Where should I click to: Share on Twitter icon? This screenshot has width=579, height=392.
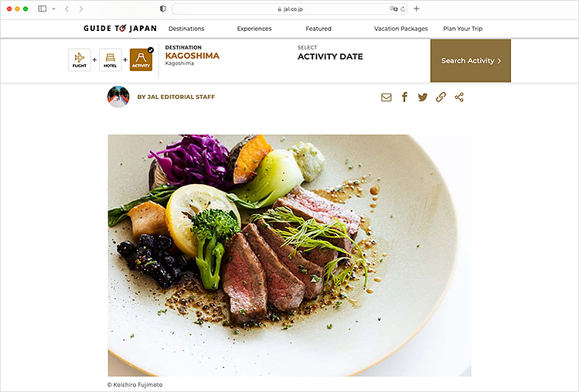(422, 97)
